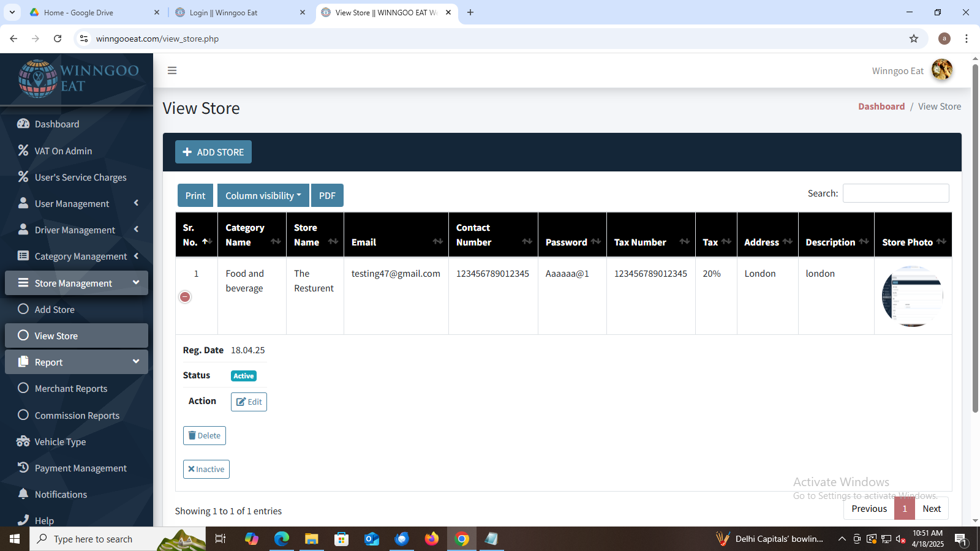Open Vehicle Type in sidebar
980x551 pixels.
tap(59, 442)
